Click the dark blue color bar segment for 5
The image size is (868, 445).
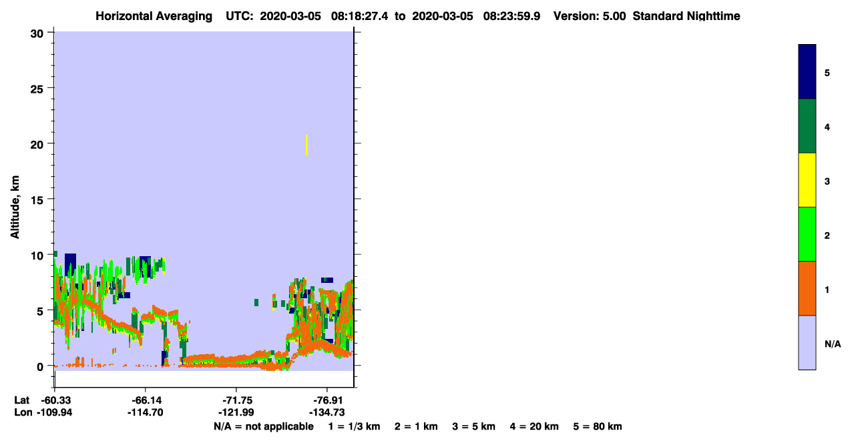coord(807,71)
